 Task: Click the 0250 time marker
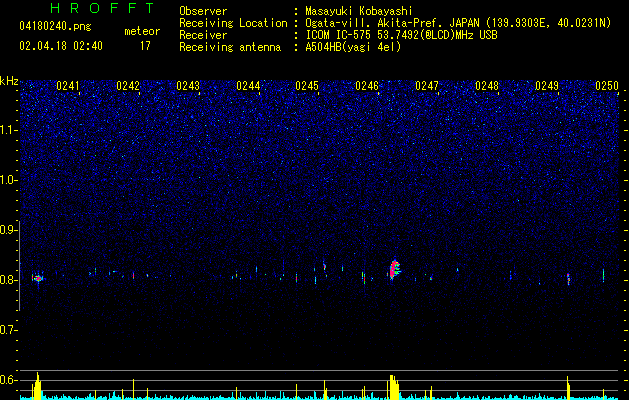pos(607,86)
